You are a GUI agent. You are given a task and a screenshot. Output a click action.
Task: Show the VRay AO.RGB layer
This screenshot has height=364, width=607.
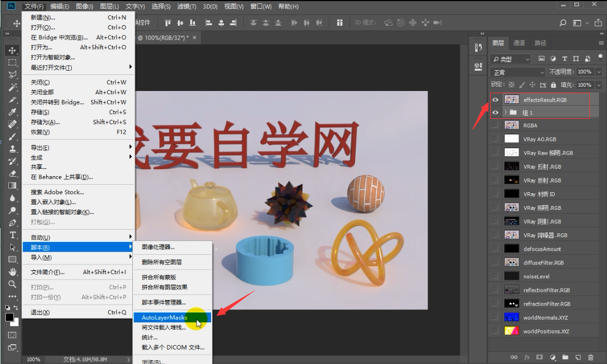click(496, 139)
